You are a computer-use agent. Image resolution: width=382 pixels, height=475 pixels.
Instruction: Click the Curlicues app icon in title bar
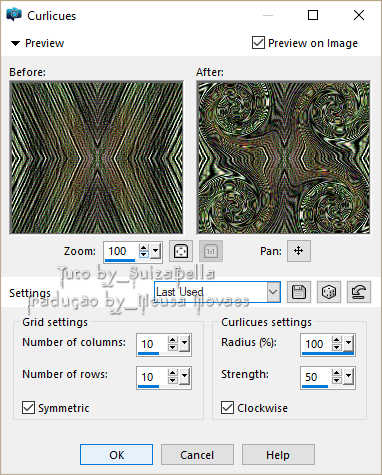point(14,15)
